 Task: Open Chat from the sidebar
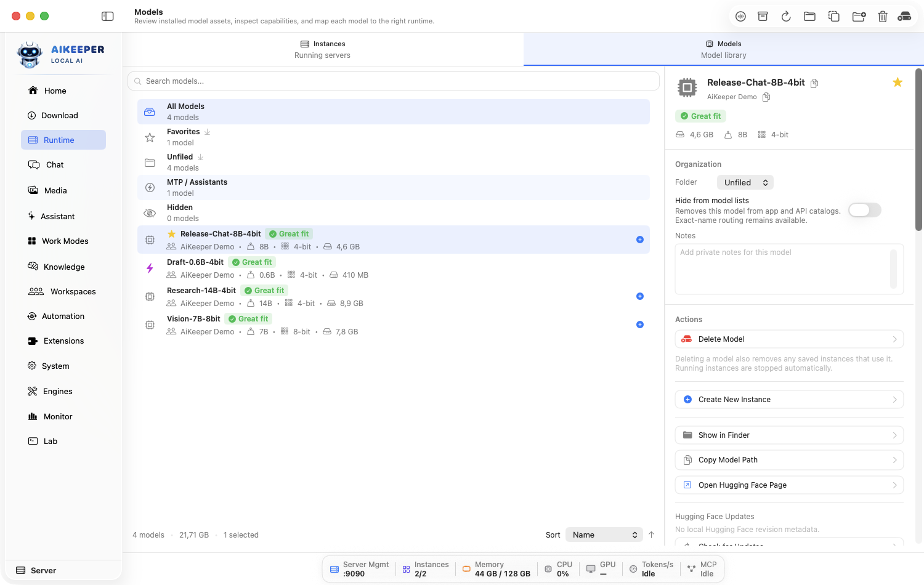click(x=63, y=165)
